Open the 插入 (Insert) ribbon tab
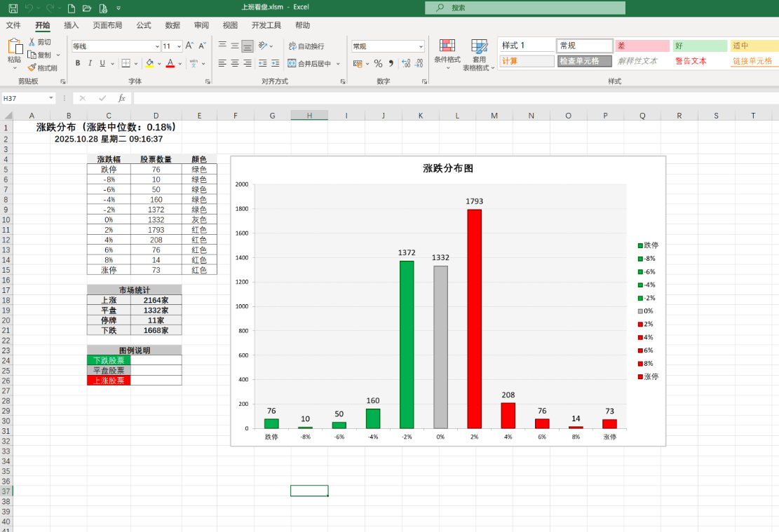This screenshot has width=779, height=532. tap(71, 25)
